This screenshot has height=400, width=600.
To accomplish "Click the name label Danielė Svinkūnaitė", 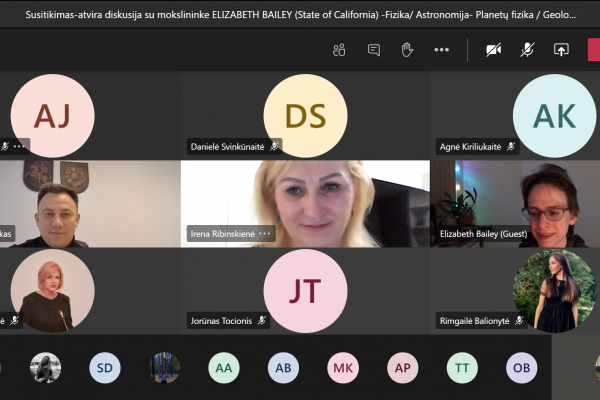I will (227, 147).
